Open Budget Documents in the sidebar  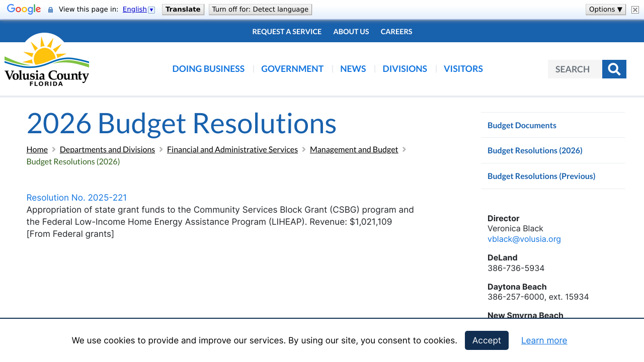522,125
